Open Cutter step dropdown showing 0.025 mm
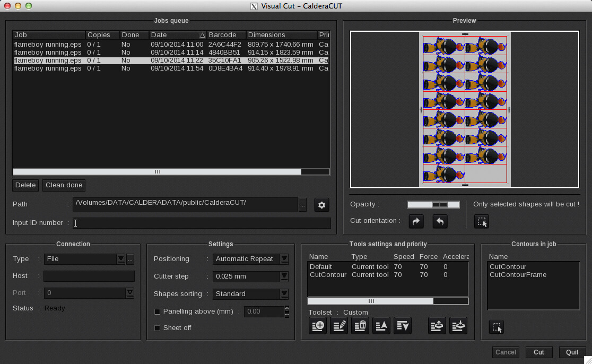Viewport: 592px width, 364px height. [251, 276]
